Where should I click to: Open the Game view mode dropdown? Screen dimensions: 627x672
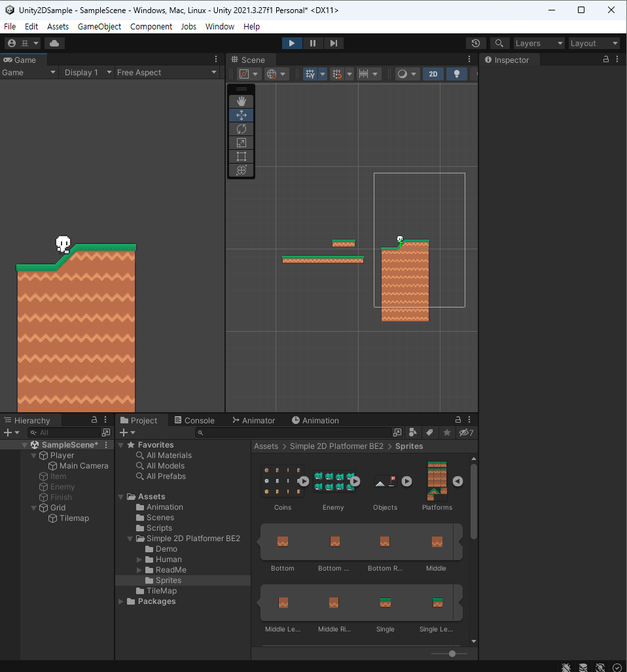(29, 73)
